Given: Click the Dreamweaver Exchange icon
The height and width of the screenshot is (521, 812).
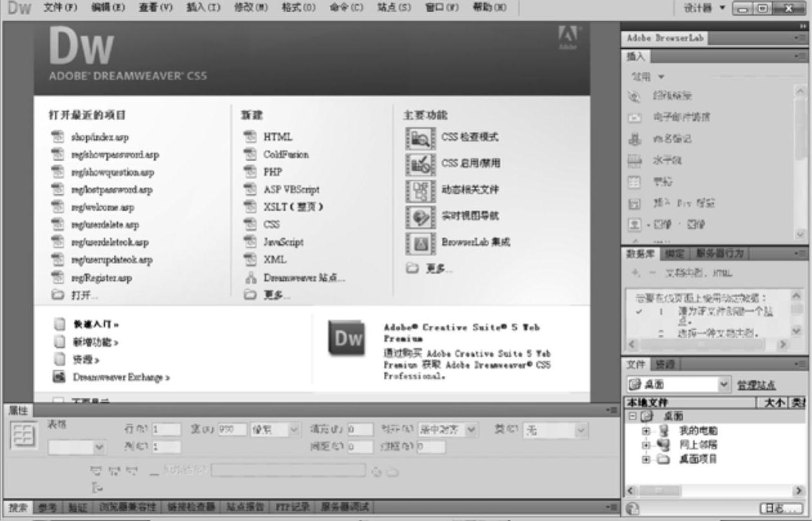Looking at the screenshot, I should [58, 378].
